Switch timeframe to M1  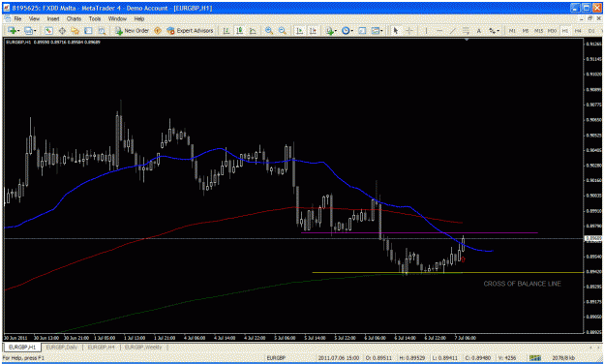pos(512,30)
